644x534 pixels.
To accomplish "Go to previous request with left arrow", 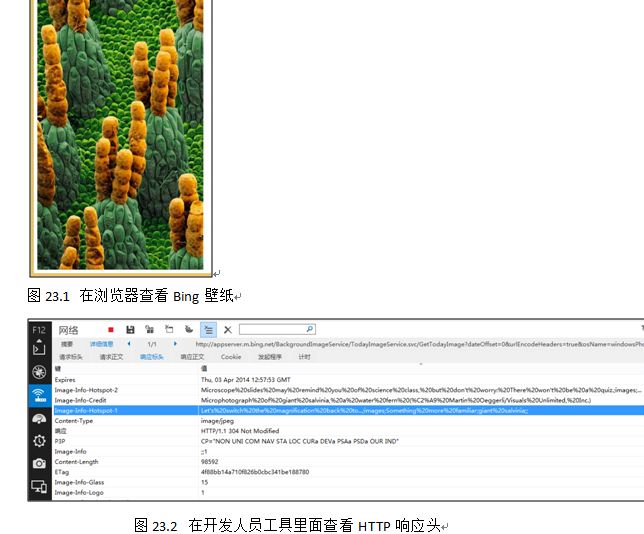I will click(129, 344).
